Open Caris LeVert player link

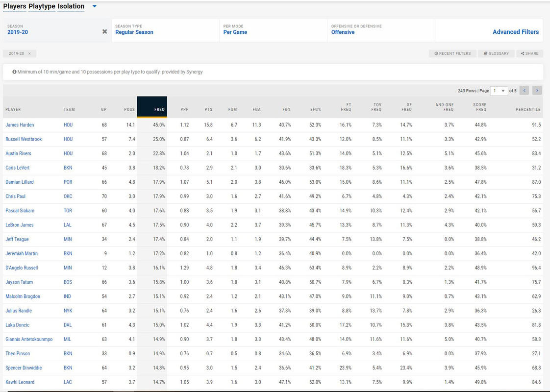coord(18,168)
